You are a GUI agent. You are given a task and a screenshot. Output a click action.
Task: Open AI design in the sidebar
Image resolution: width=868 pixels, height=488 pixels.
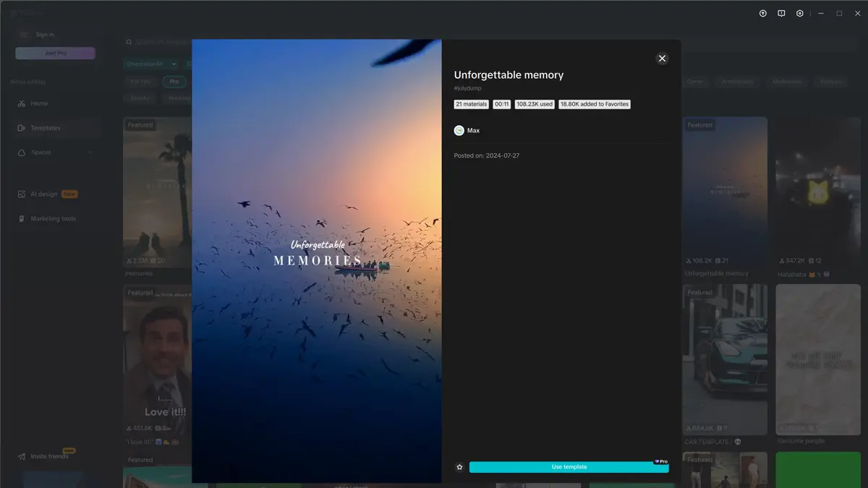[x=42, y=194]
